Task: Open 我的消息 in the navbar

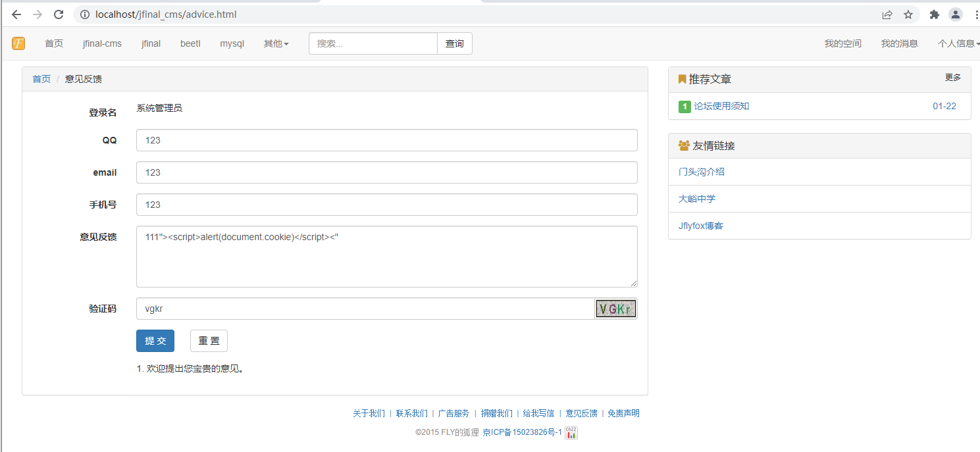Action: 900,43
